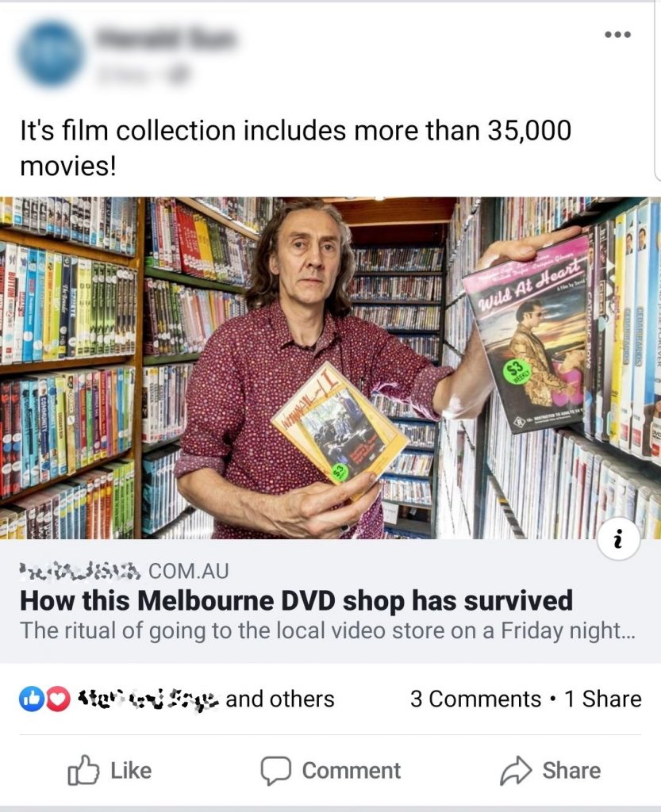
Task: Open the blurred page name
Action: tap(166, 40)
